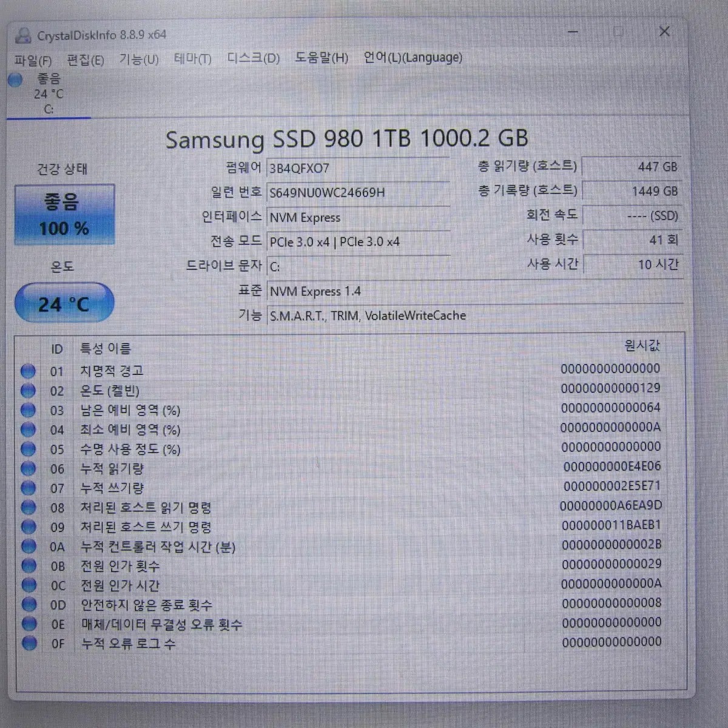This screenshot has width=728, height=728.
Task: Click the status dot for 08 호스트 읽기 명령
Action: (x=28, y=507)
